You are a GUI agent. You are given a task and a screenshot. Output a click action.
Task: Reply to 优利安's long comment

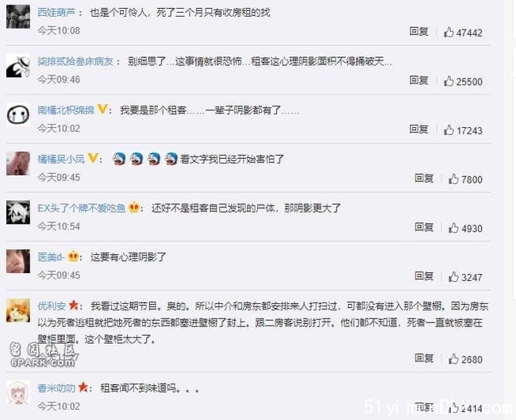(x=424, y=358)
